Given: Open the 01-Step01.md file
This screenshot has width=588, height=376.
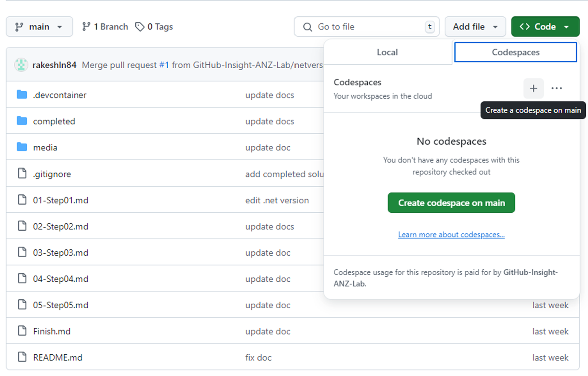Looking at the screenshot, I should [x=61, y=200].
